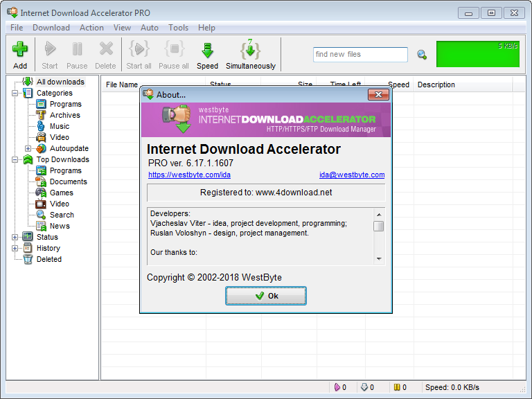Click the Speed green arrow icon
Screen dimensions: 532x399
click(x=207, y=50)
